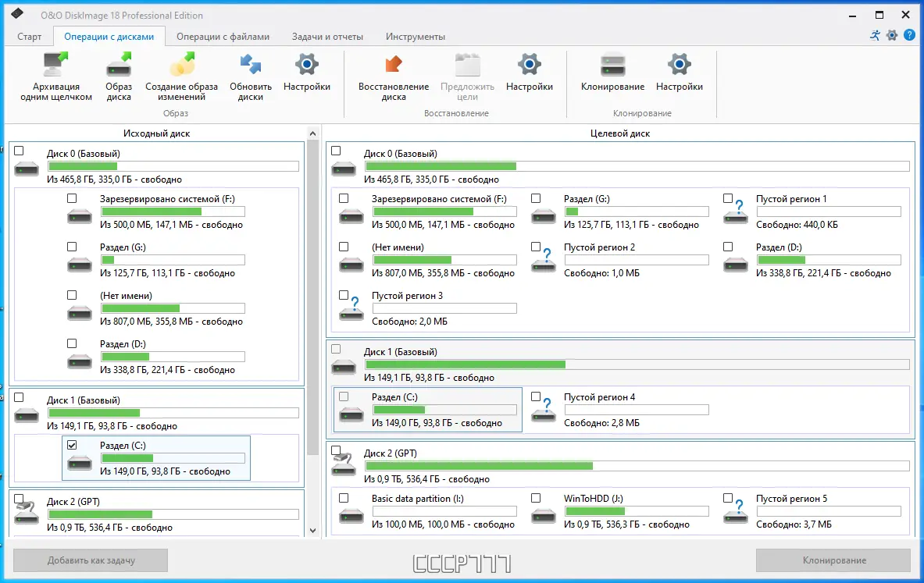Click 'Свободно: 3,7 МБ' text
The height and width of the screenshot is (583, 924).
(x=794, y=524)
